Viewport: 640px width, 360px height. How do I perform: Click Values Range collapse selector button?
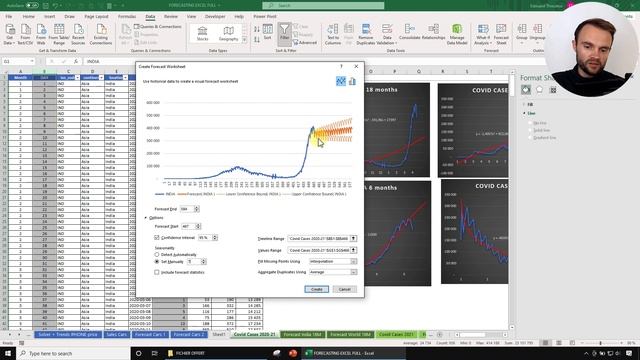353,250
